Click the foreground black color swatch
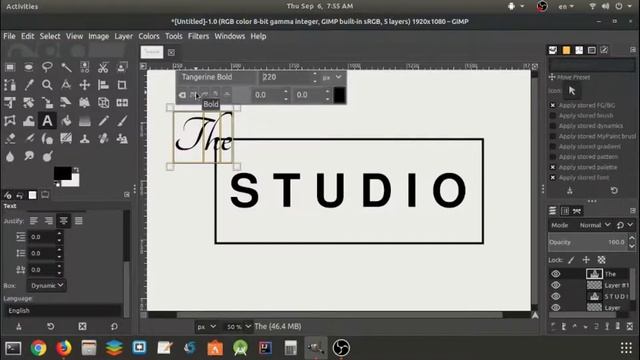Image resolution: width=640 pixels, height=360 pixels. (x=62, y=173)
